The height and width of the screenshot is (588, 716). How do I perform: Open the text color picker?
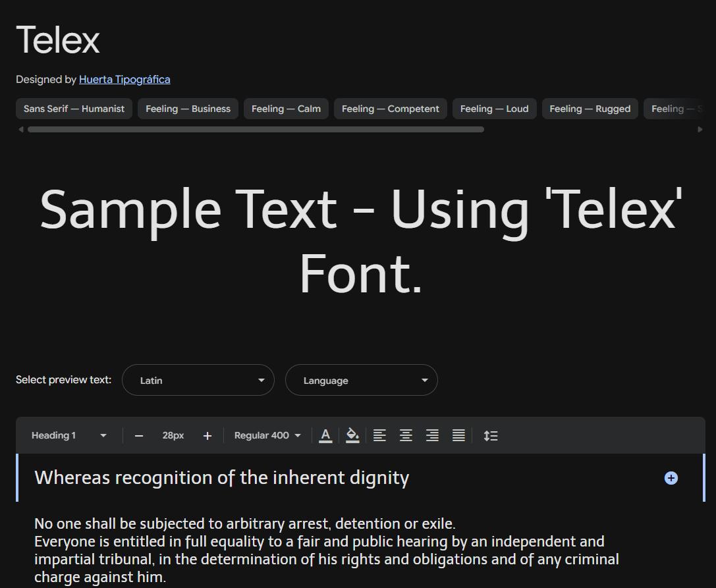click(325, 435)
